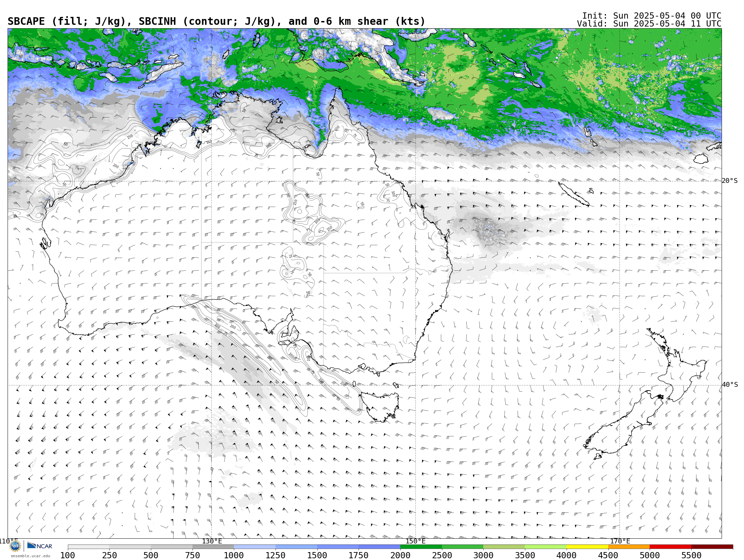Pick the pale blue 1000–1250 swatch
744x560 pixels.
255,547
